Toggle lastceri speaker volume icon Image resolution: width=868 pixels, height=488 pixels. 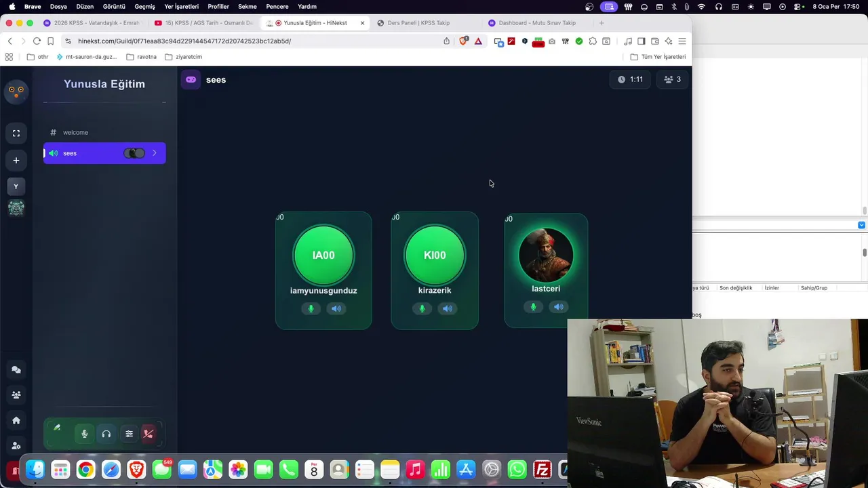pyautogui.click(x=559, y=307)
